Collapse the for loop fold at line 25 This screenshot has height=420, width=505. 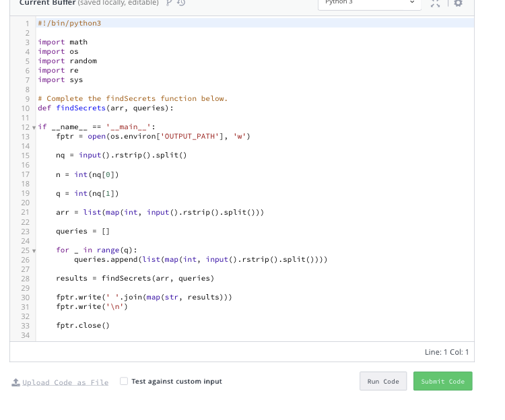(34, 250)
